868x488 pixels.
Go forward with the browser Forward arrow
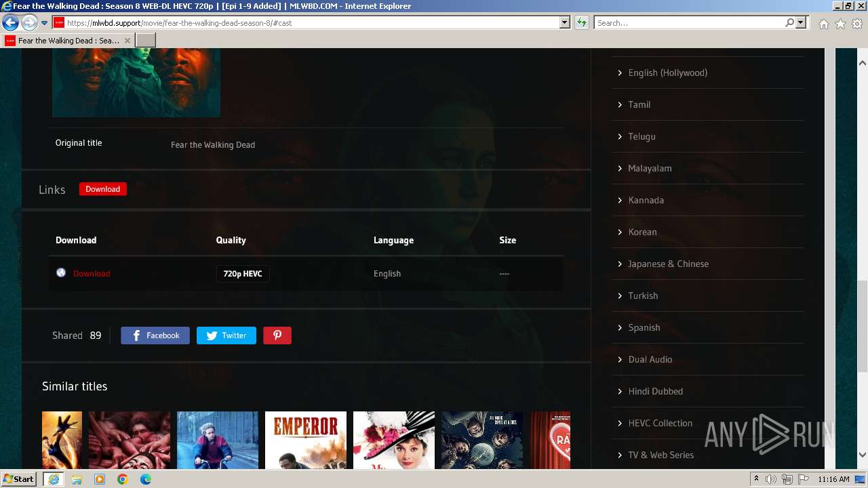tap(29, 22)
